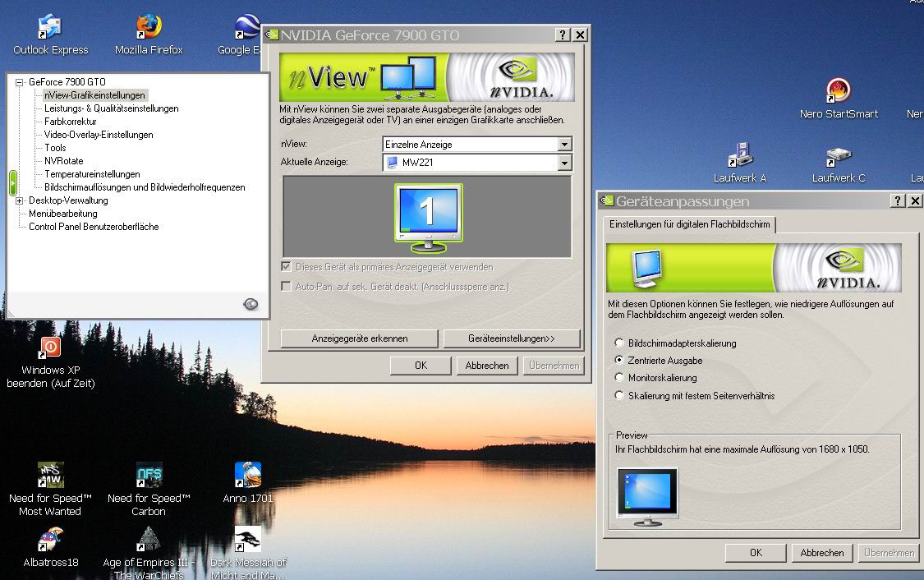Image resolution: width=924 pixels, height=580 pixels.
Task: Select Tools in the settings tree
Action: [55, 148]
